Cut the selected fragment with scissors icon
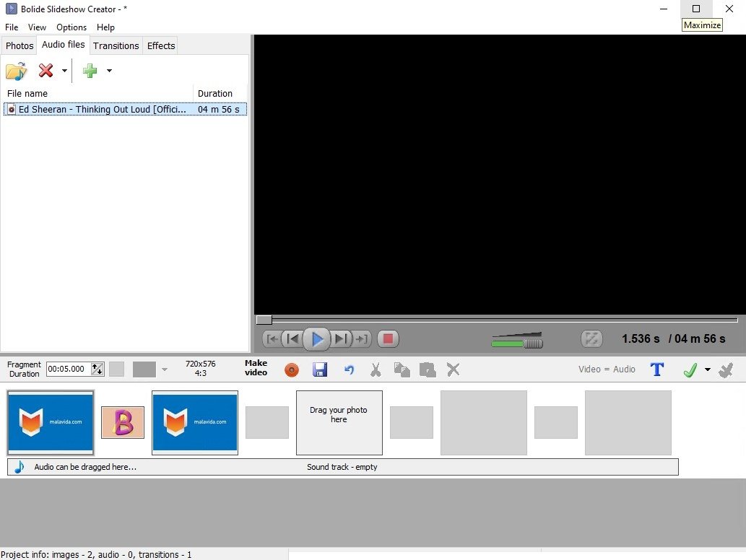Screen dimensions: 746x560 coord(376,369)
